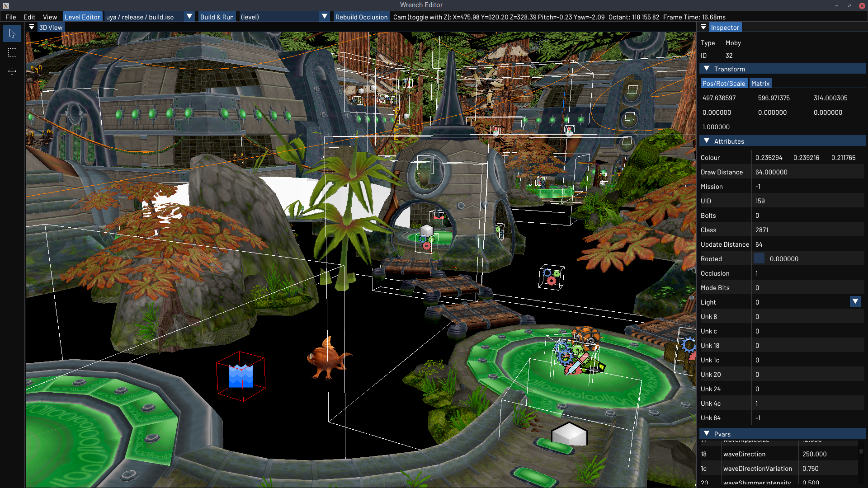This screenshot has width=868, height=488.
Task: Select the dashed rectangle selection tool
Action: pos(12,53)
